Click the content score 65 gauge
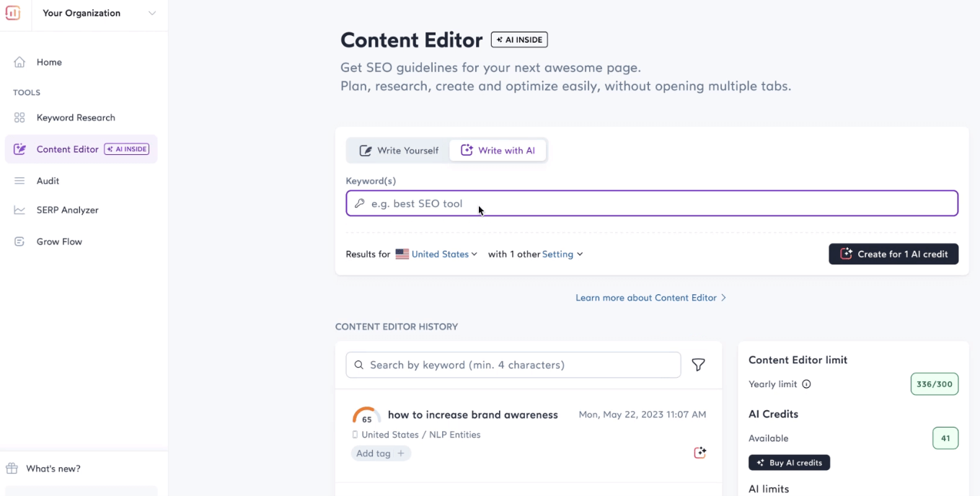 click(x=366, y=416)
